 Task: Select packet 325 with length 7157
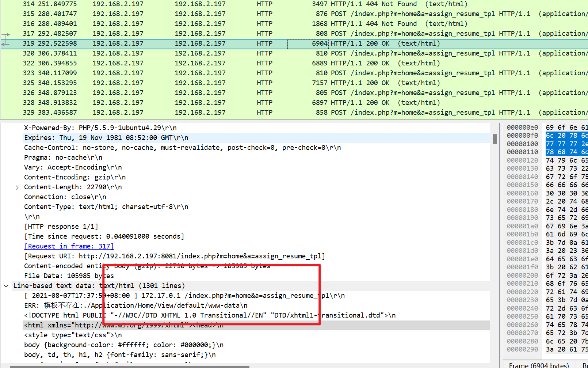(294, 83)
